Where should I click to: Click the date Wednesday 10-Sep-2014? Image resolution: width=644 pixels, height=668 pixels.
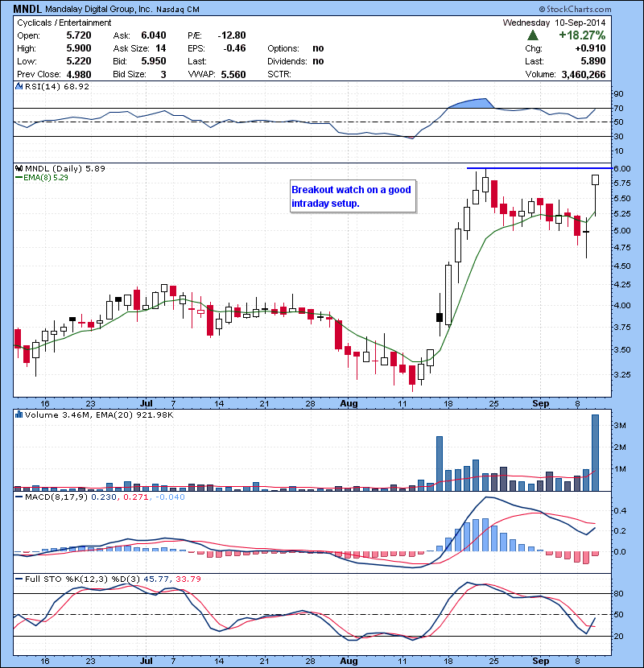point(554,23)
